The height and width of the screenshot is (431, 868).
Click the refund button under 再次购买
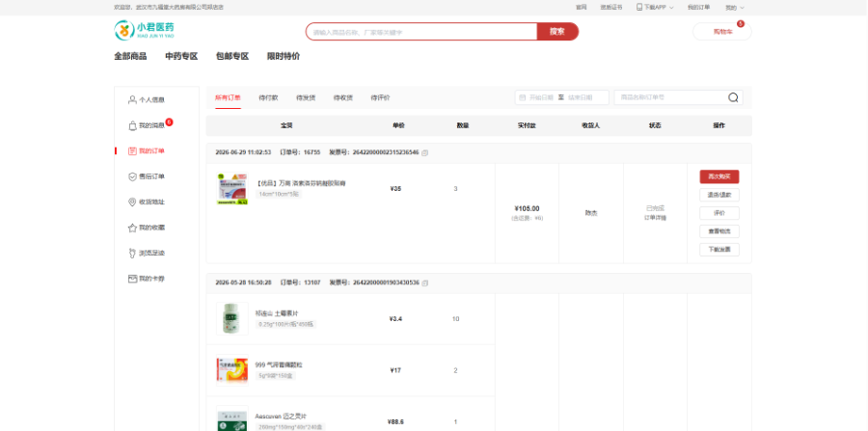click(719, 195)
